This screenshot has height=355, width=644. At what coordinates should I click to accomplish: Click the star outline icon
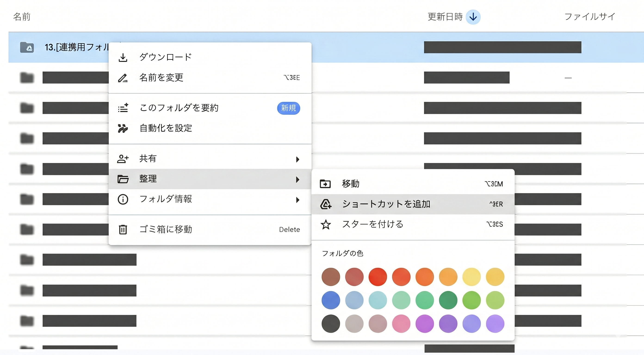pyautogui.click(x=326, y=224)
